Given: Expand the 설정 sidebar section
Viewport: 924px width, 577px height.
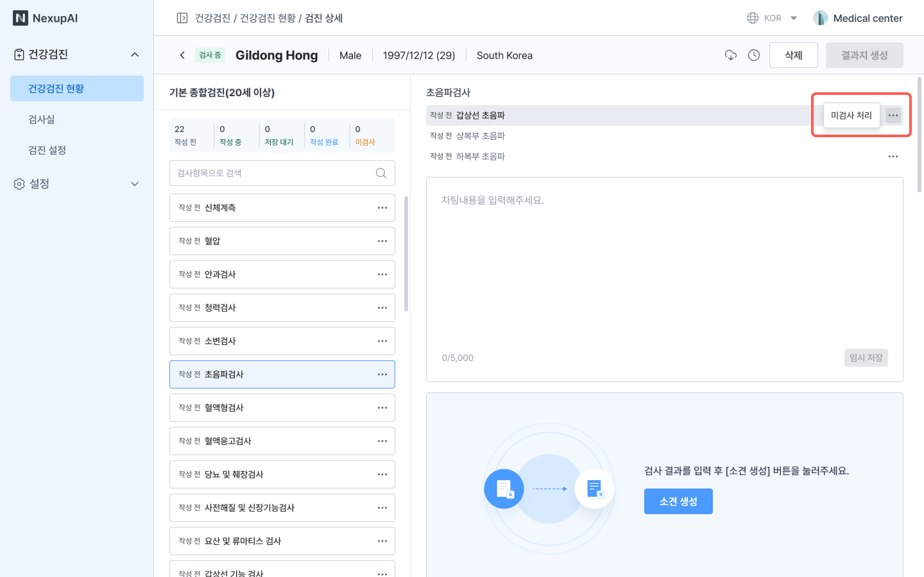Looking at the screenshot, I should click(x=134, y=184).
